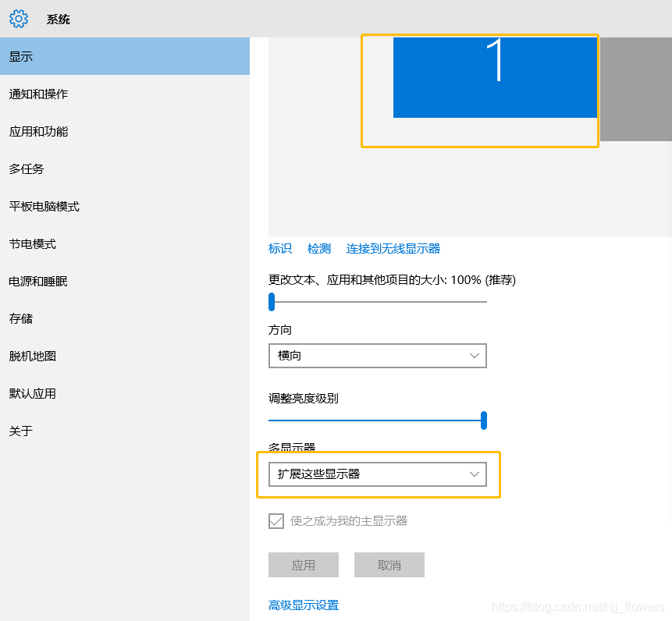Select the gray second monitor thumbnail
Image resolution: width=672 pixels, height=621 pixels.
636,89
